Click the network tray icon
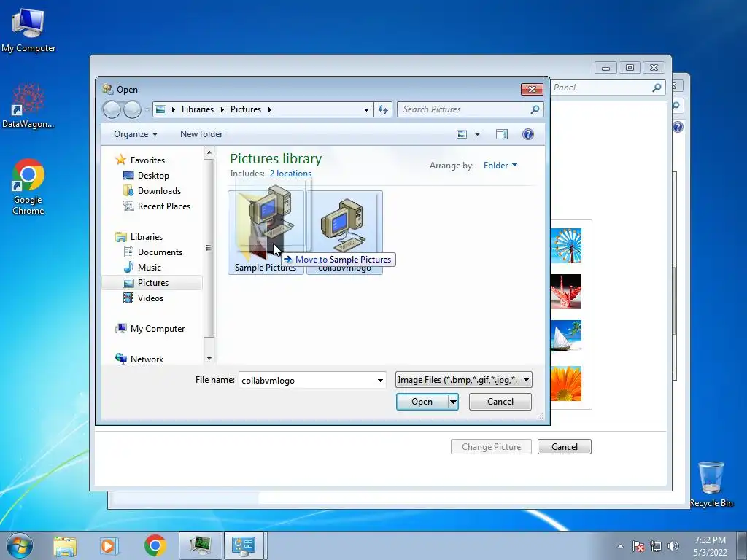Screen dimensions: 747x560 [x=656, y=546]
